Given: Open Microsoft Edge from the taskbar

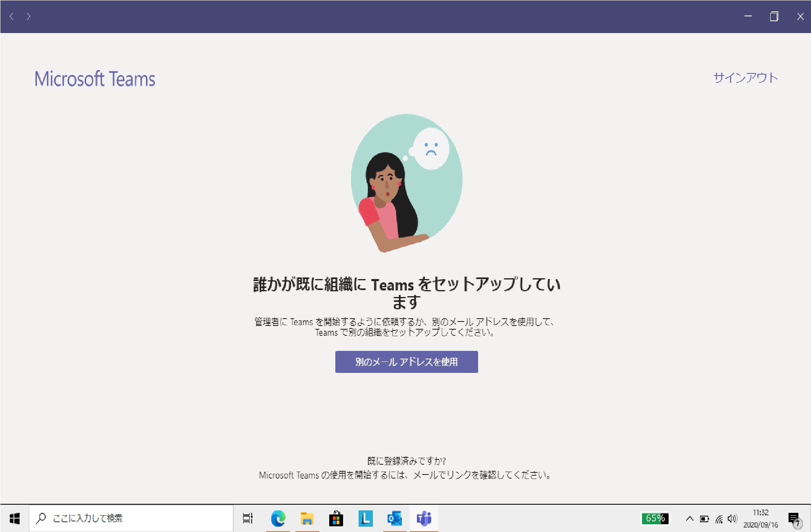Looking at the screenshot, I should (278, 519).
